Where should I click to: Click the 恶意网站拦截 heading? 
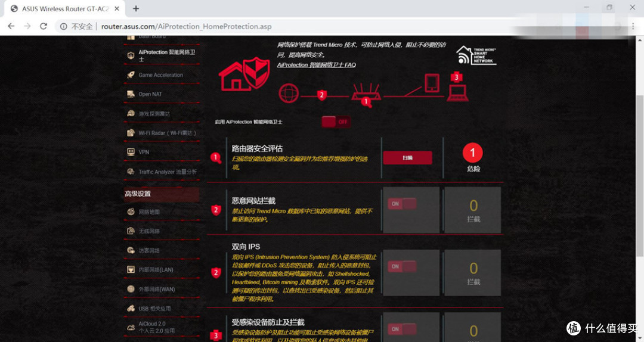click(x=253, y=201)
